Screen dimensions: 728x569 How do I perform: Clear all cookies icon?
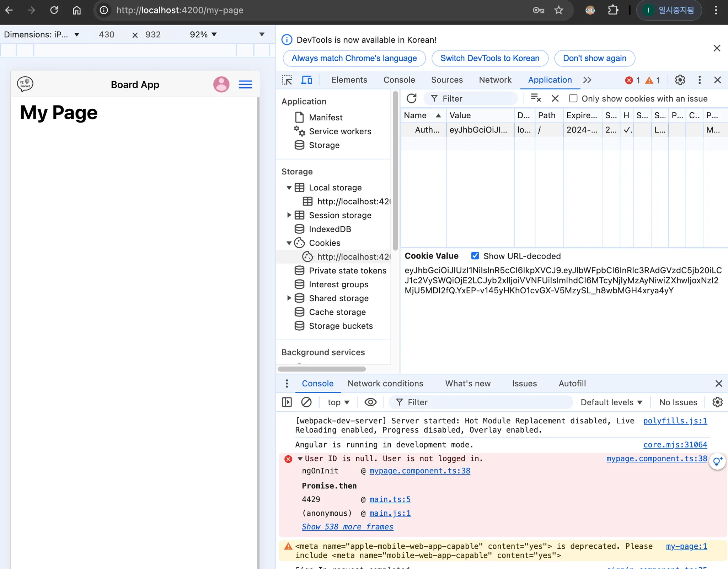[536, 98]
